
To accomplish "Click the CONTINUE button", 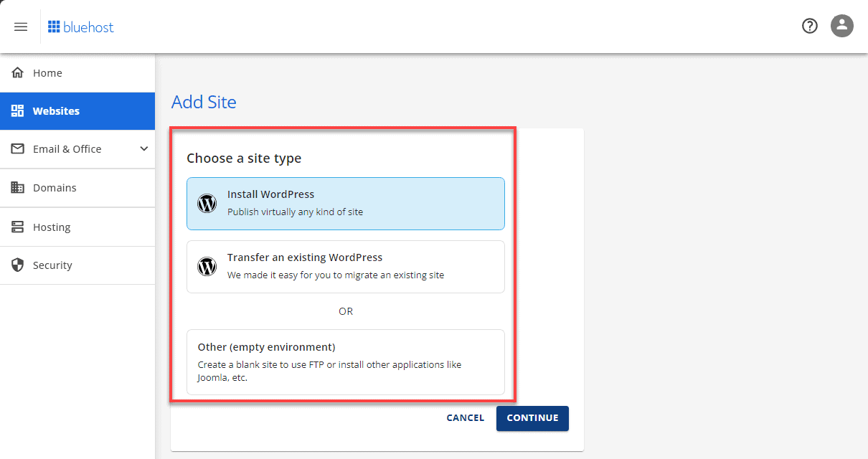I will (x=532, y=418).
